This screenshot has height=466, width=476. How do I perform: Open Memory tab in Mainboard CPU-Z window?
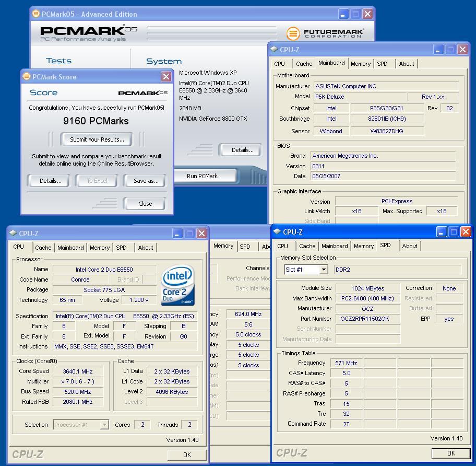[x=361, y=64]
